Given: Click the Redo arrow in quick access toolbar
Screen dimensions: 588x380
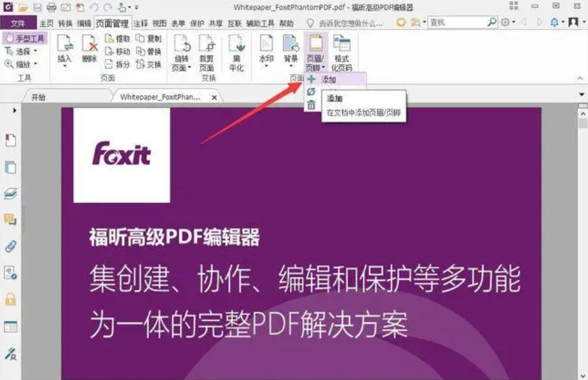Looking at the screenshot, I should [108, 7].
